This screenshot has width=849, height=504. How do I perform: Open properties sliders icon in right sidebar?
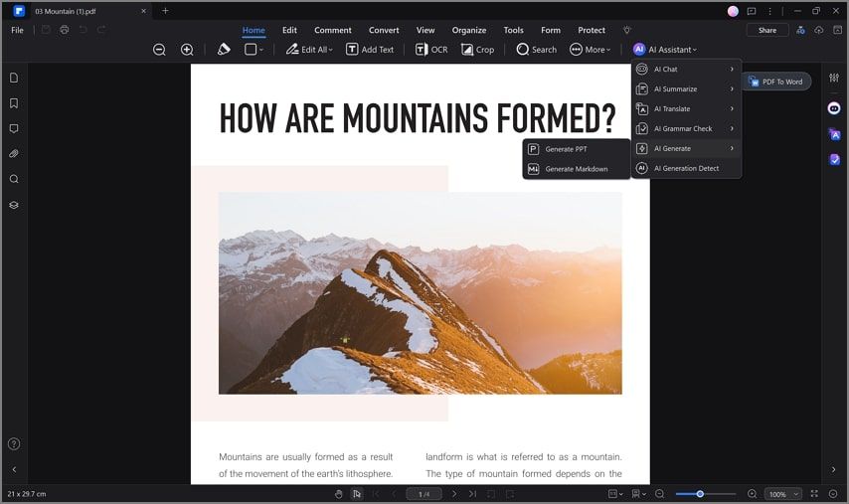pos(834,78)
